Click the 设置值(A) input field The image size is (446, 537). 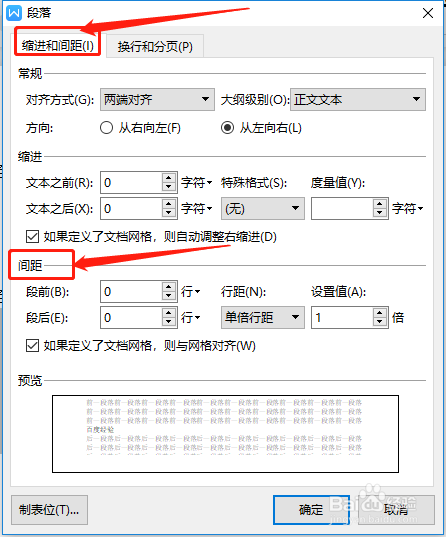(342, 317)
